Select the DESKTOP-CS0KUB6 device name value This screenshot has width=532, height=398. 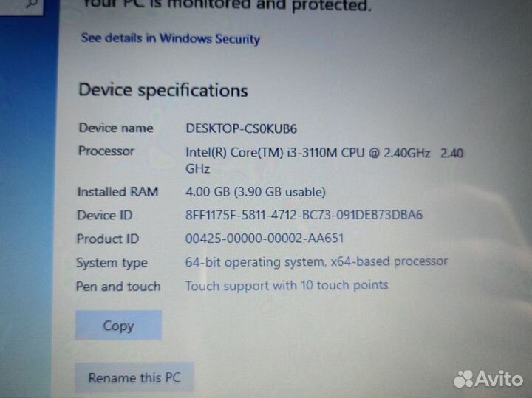tap(241, 128)
